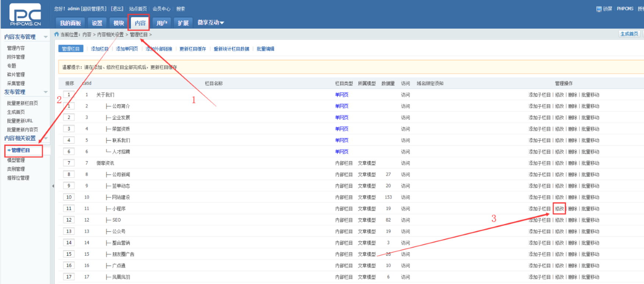Open 碎片管理 in the sidebar
The image size is (644, 284).
click(x=16, y=75)
